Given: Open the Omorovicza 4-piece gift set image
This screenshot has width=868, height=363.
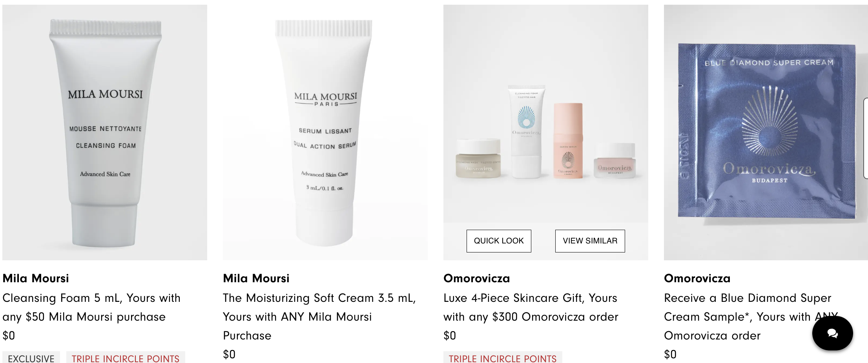Looking at the screenshot, I should pos(546,114).
